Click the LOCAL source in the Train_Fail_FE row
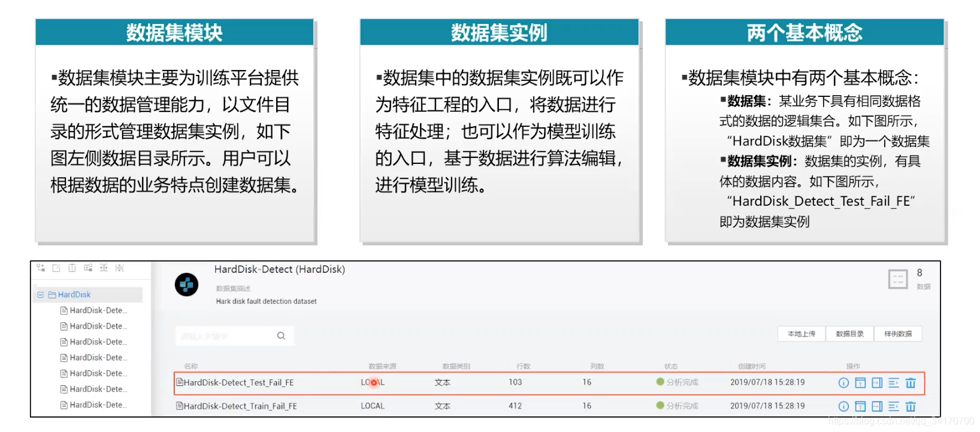The image size is (980, 432). coord(373,406)
